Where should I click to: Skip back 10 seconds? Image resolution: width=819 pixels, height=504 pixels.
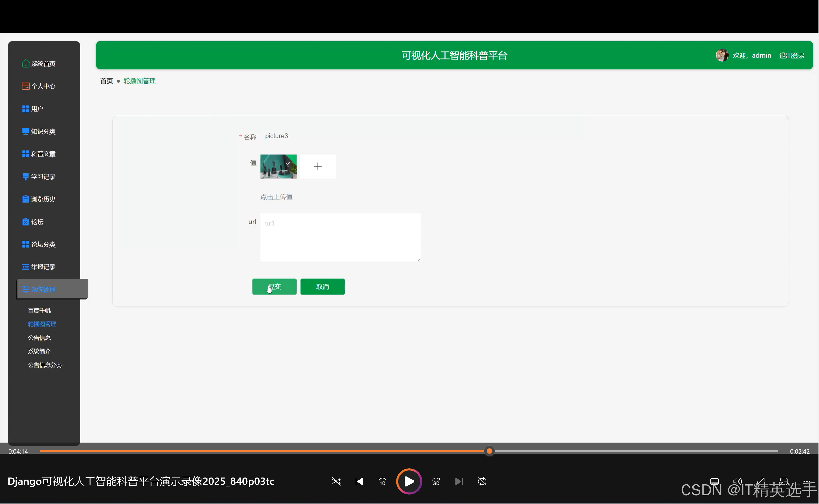pyautogui.click(x=382, y=481)
